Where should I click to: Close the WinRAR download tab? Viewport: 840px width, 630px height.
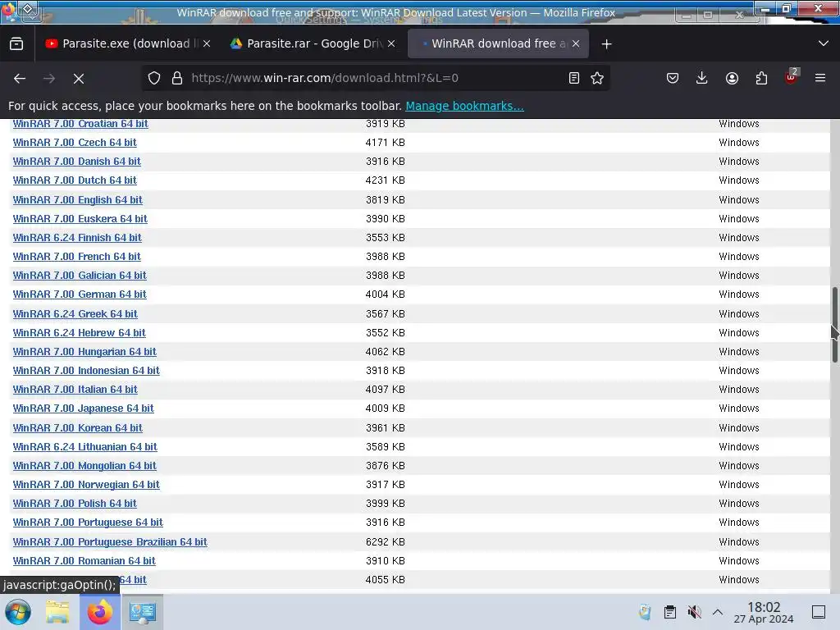click(576, 44)
